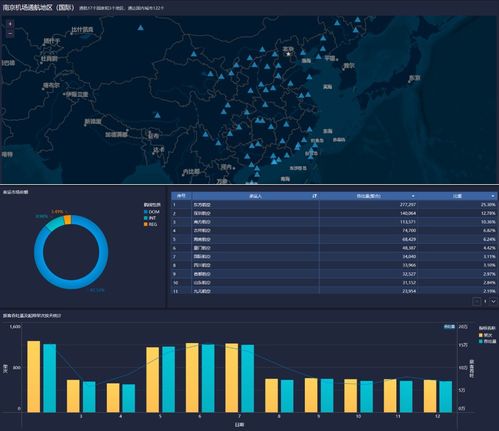This screenshot has width=499, height=431.
Task: Toggle REG series in donut legend
Action: pyautogui.click(x=150, y=224)
